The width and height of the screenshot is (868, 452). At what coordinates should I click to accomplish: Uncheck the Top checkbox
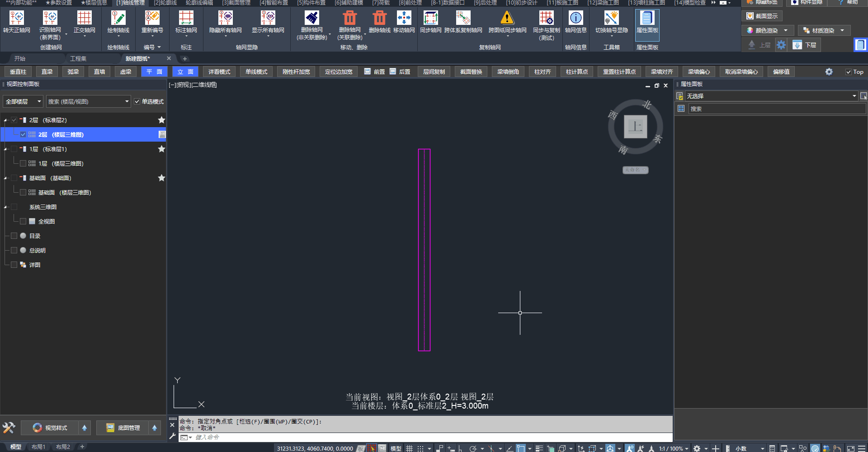849,72
